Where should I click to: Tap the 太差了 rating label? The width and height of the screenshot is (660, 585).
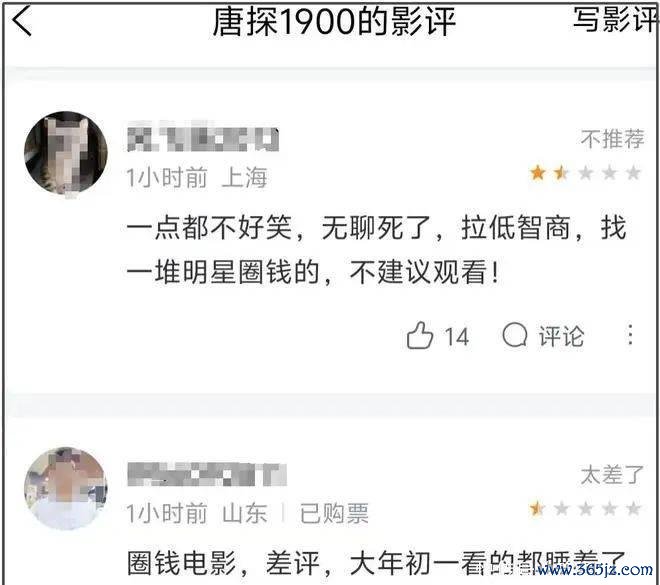pyautogui.click(x=612, y=475)
